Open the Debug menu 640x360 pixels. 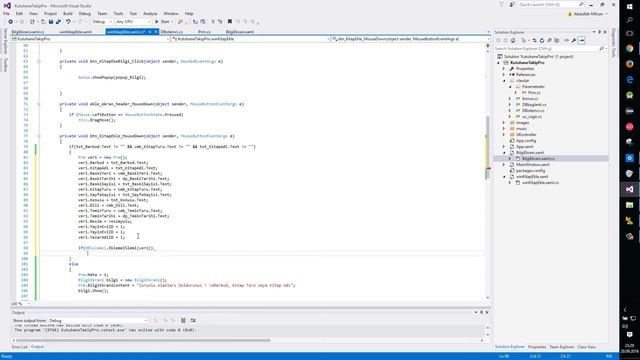coord(84,13)
